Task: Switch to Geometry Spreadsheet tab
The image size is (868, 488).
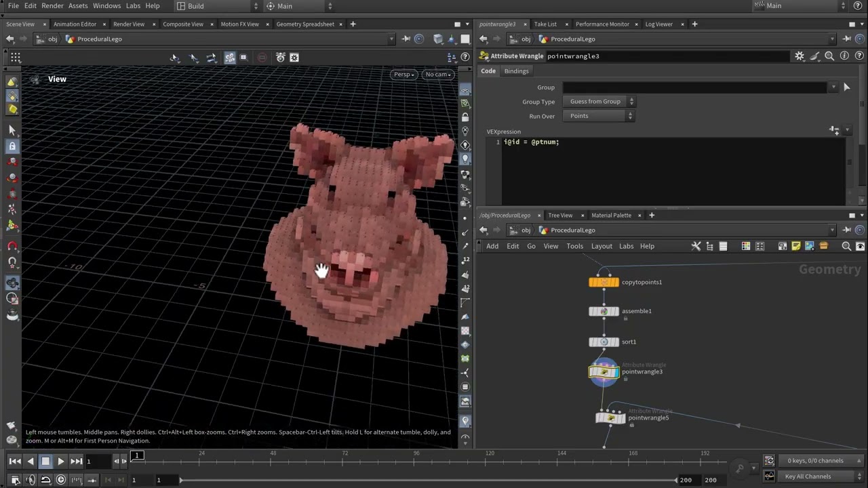Action: click(305, 24)
